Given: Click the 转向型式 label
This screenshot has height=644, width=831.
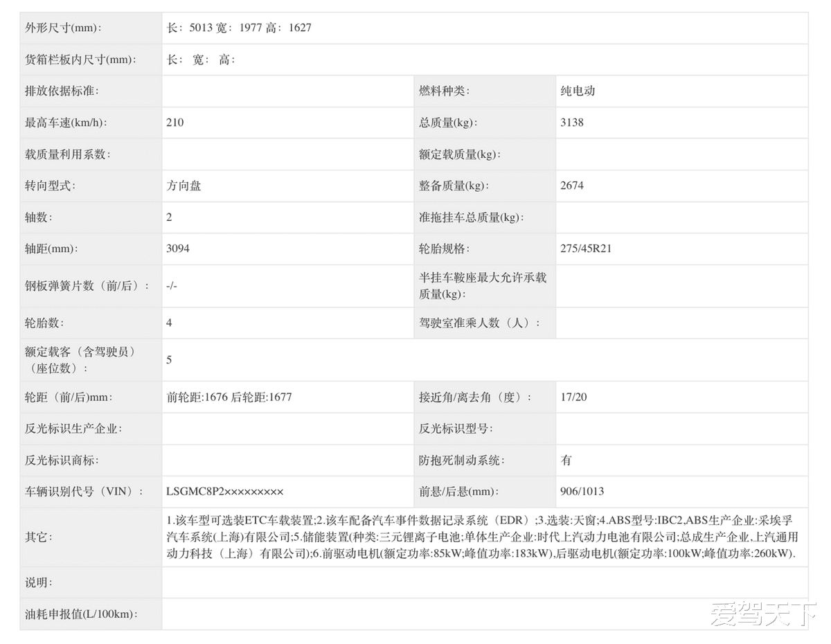Looking at the screenshot, I should pyautogui.click(x=50, y=186).
